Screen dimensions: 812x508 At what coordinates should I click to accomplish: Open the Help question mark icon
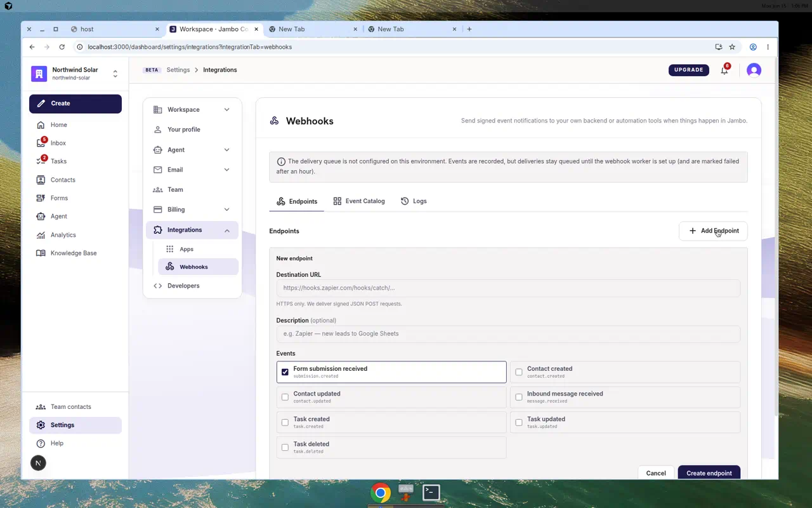(41, 443)
